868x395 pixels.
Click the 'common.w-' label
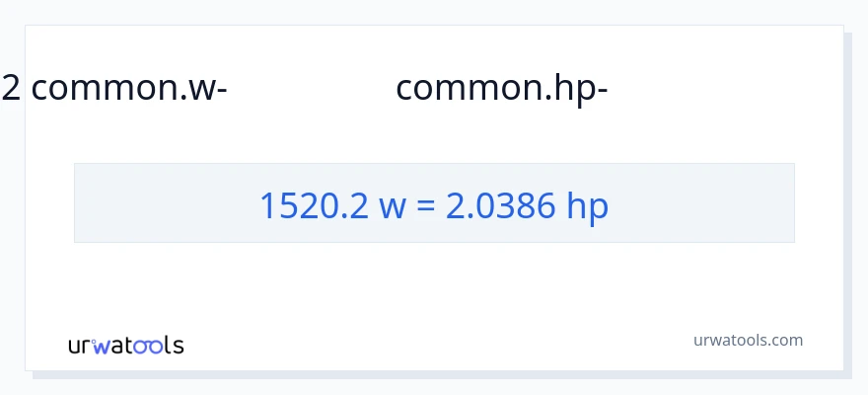pos(129,89)
